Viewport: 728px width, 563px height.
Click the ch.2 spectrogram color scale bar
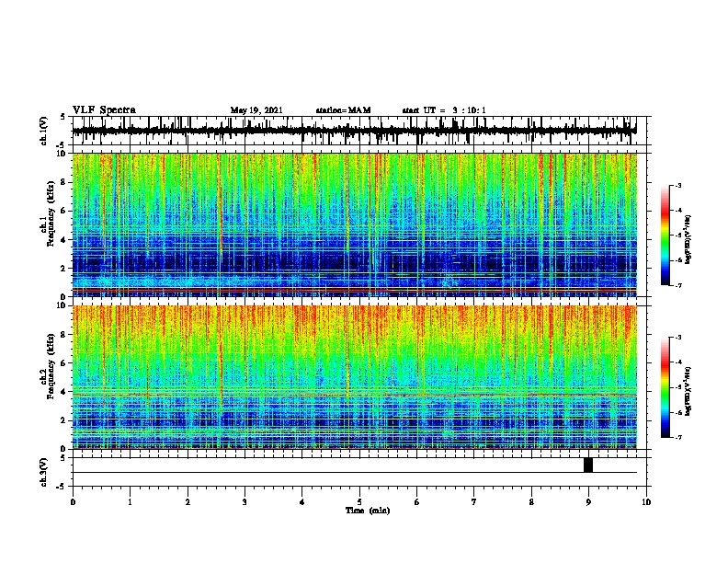coord(665,387)
